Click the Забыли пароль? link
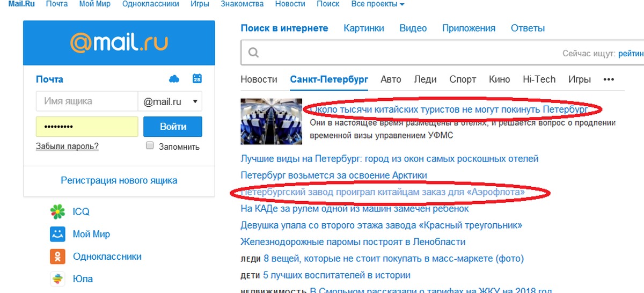The height and width of the screenshot is (293, 644). point(67,146)
